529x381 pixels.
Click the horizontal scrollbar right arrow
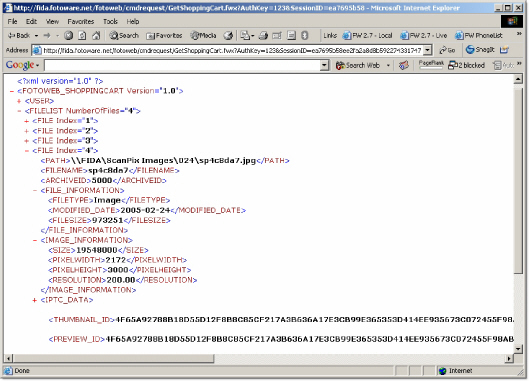509,358
